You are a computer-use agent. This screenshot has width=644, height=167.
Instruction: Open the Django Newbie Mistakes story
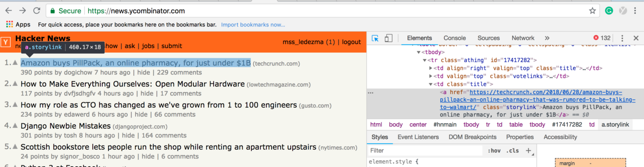(x=65, y=126)
